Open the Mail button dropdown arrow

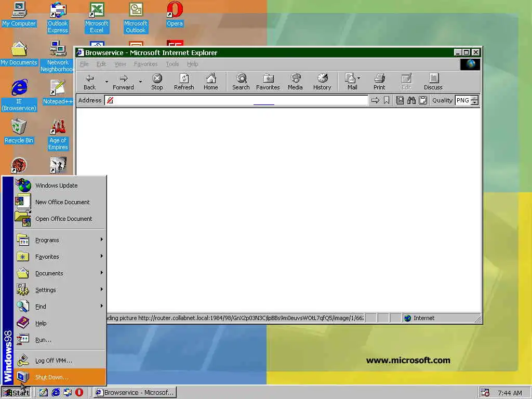pos(359,78)
